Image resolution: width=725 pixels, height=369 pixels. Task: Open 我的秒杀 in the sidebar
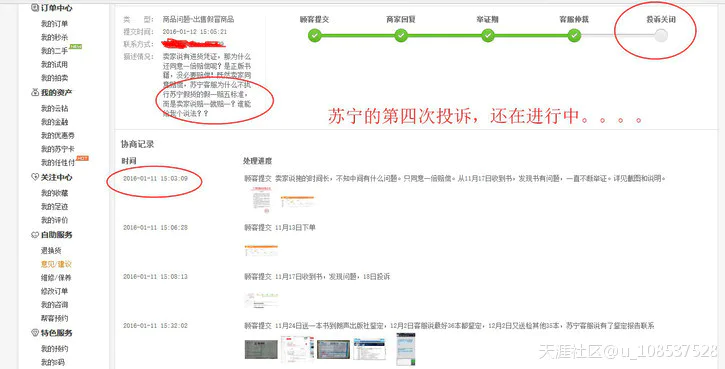coord(55,37)
